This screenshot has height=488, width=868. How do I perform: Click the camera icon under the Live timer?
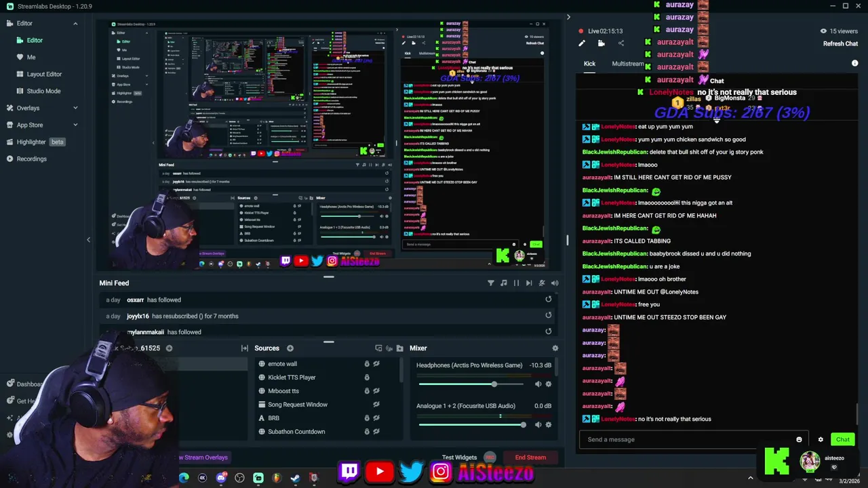click(x=601, y=43)
